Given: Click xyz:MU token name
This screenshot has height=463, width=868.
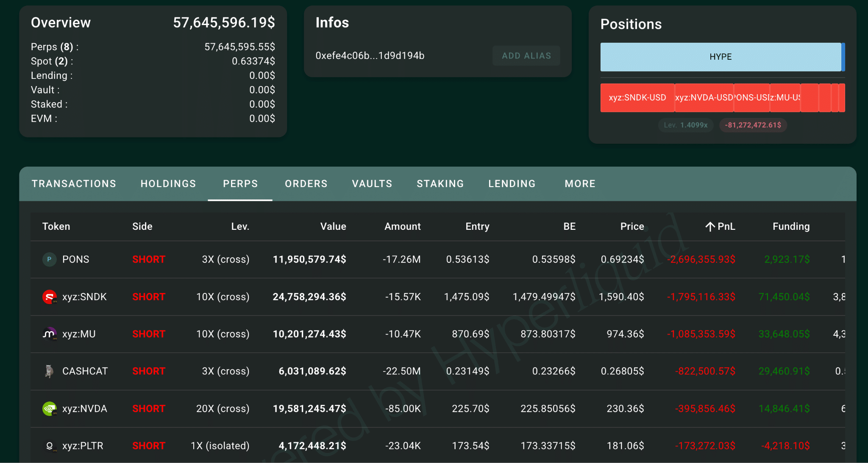Looking at the screenshot, I should pos(79,334).
